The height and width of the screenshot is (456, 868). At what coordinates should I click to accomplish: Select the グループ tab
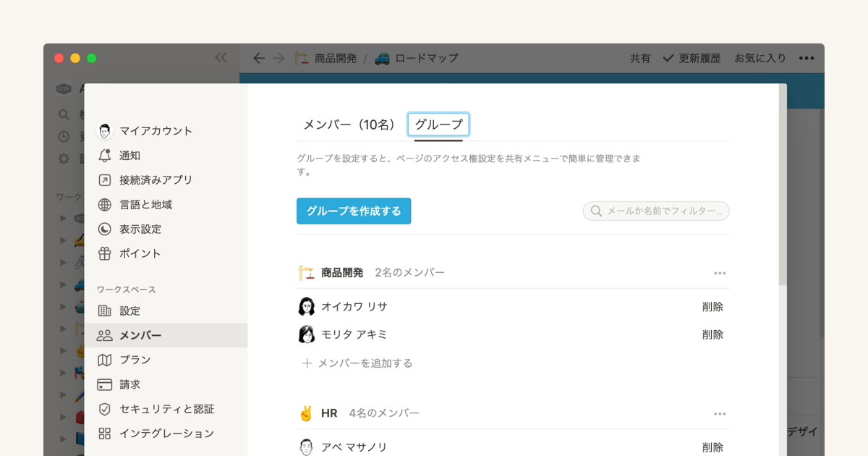(438, 124)
